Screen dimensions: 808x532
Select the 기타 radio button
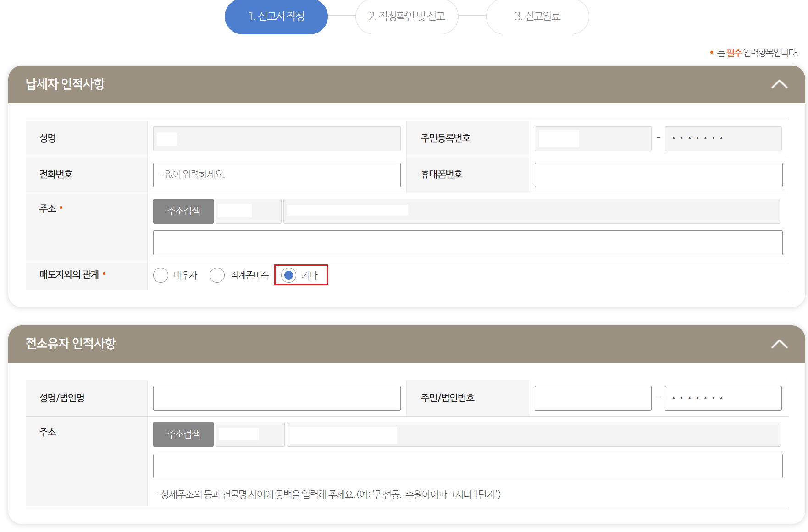[x=288, y=275]
